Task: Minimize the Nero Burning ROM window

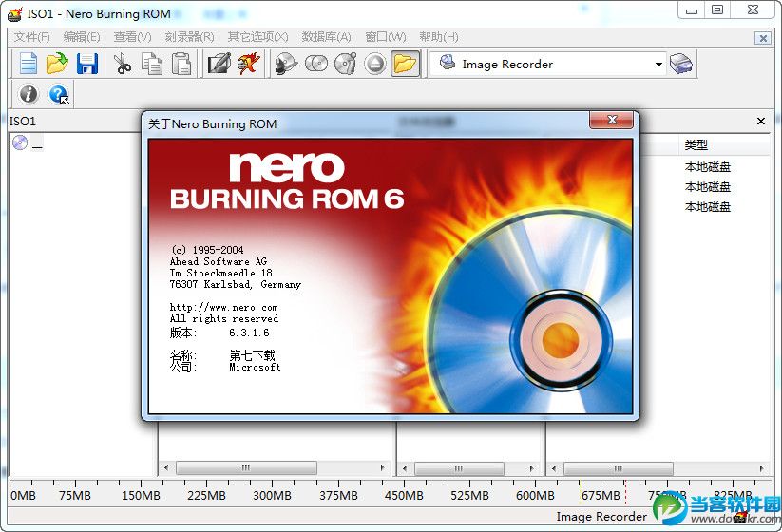Action: pos(691,9)
